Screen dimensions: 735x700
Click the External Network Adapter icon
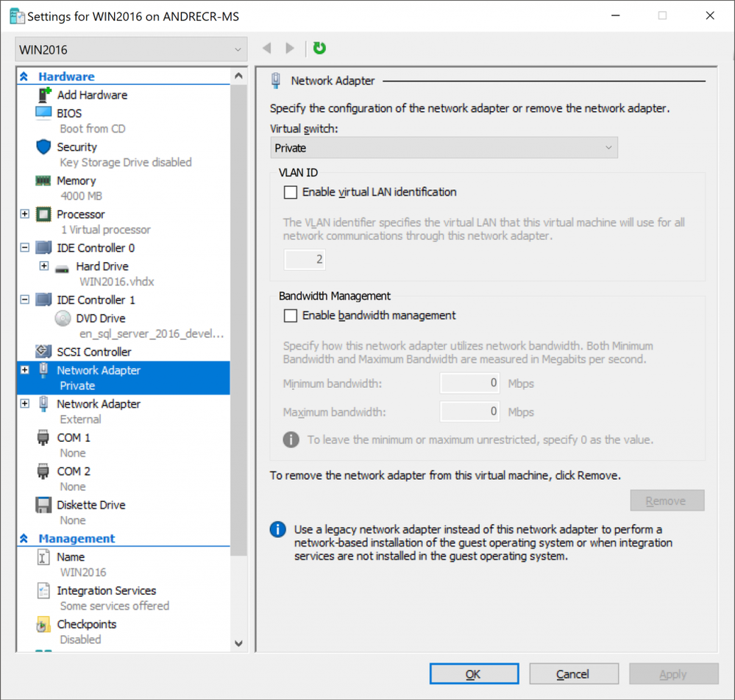point(43,404)
